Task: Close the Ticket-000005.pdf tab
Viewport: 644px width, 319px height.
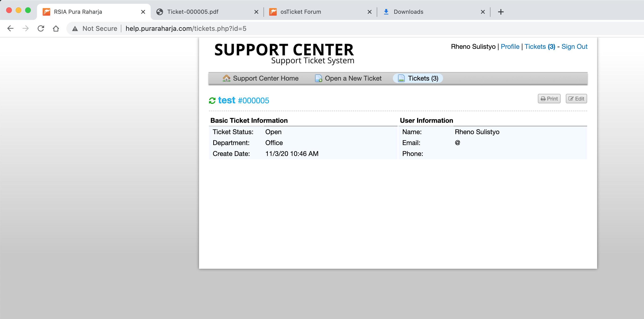Action: pyautogui.click(x=256, y=12)
